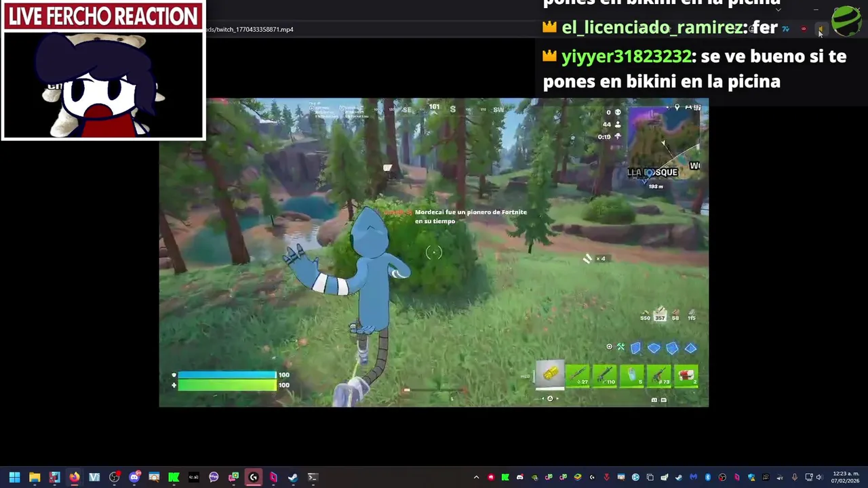Open Discord from the taskbar
868x488 pixels.
click(x=134, y=477)
